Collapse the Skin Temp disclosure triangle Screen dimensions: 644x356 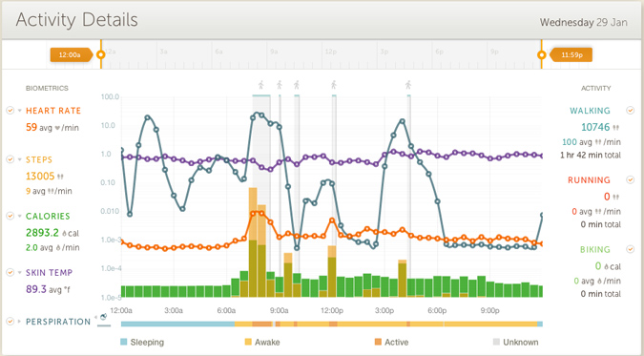pos(19,273)
